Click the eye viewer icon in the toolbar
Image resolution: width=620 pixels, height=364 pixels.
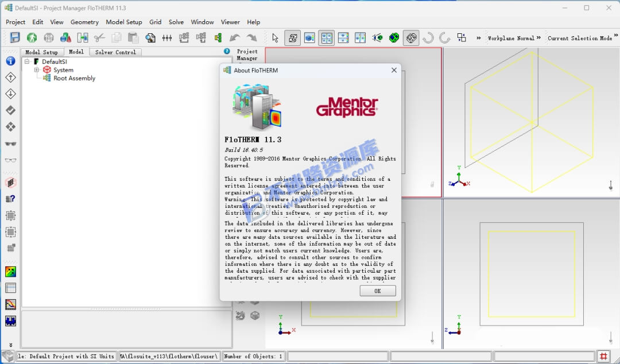[377, 37]
